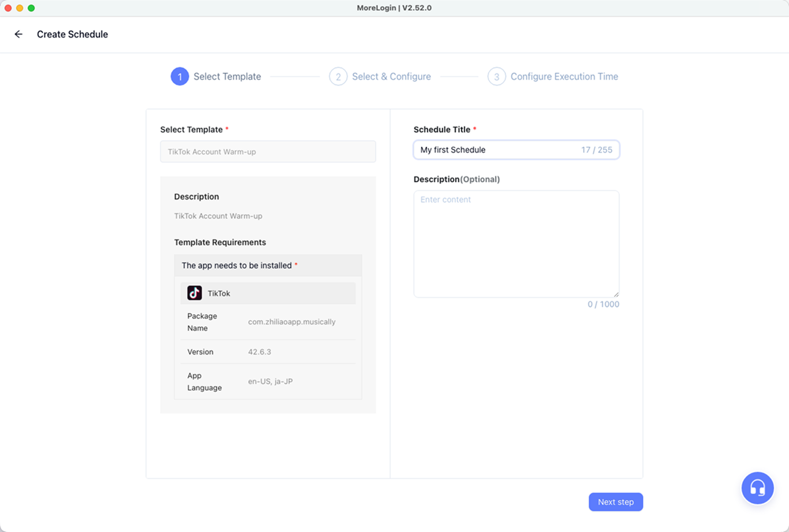Click the Description(Optional) label
This screenshot has width=789, height=532.
coord(456,179)
